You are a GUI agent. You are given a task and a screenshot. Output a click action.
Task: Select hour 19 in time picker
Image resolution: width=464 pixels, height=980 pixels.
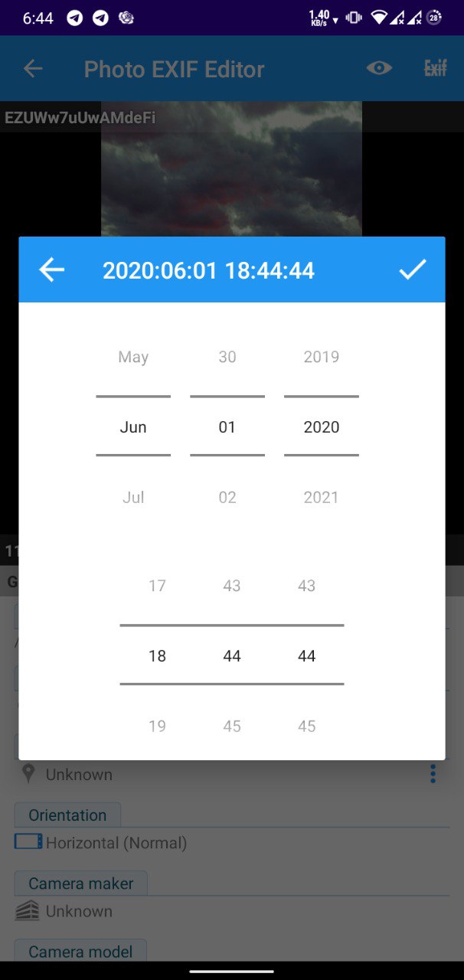click(x=157, y=726)
